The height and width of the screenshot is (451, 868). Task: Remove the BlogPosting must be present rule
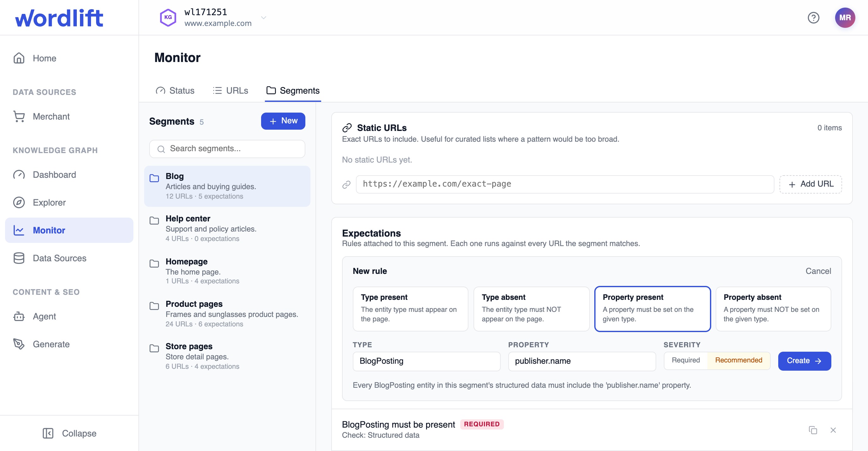pos(833,430)
